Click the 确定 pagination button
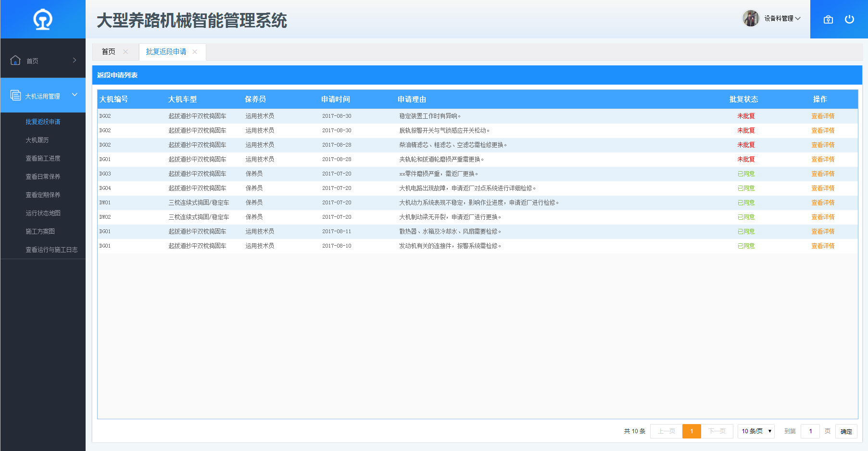The image size is (868, 451). pyautogui.click(x=846, y=431)
